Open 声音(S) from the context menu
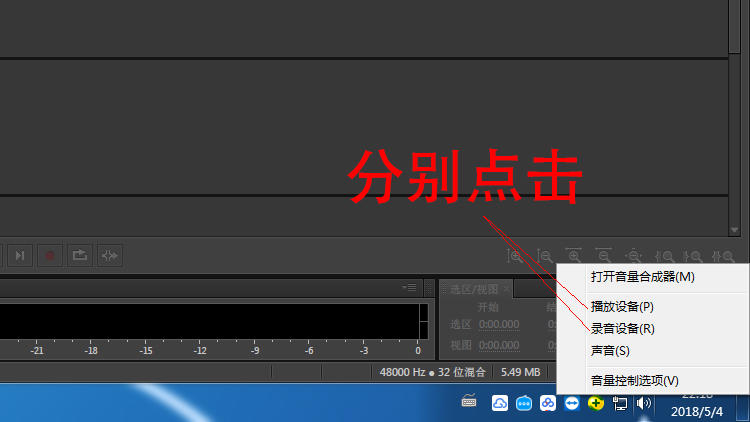 pos(610,351)
